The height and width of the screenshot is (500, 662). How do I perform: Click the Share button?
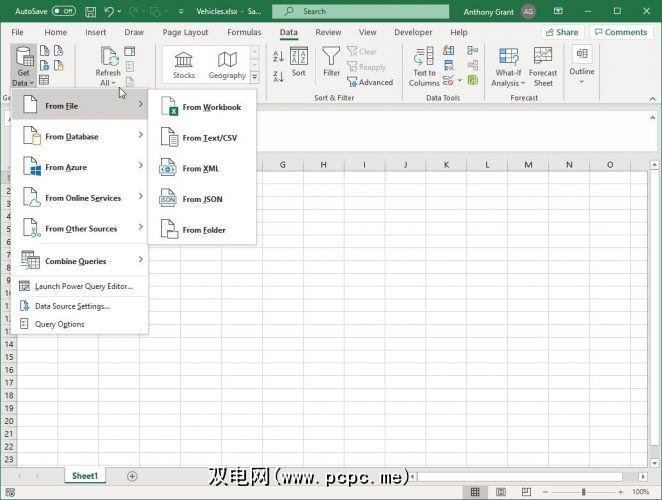tap(561, 32)
